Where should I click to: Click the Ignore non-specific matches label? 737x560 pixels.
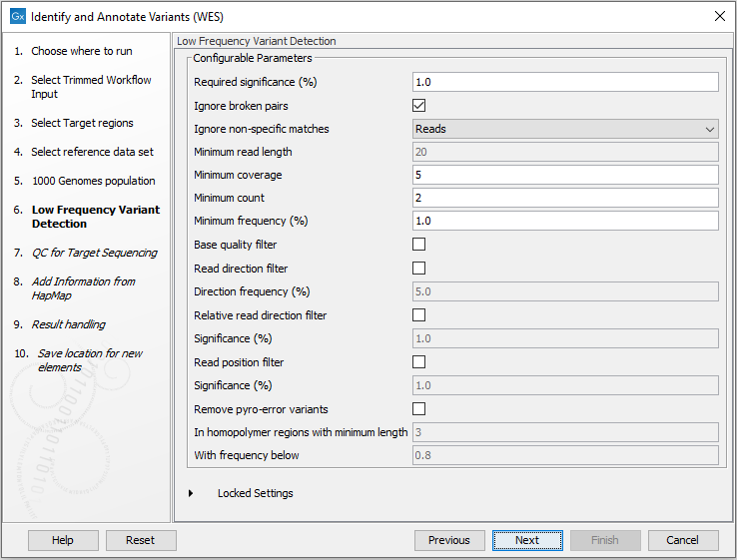262,129
